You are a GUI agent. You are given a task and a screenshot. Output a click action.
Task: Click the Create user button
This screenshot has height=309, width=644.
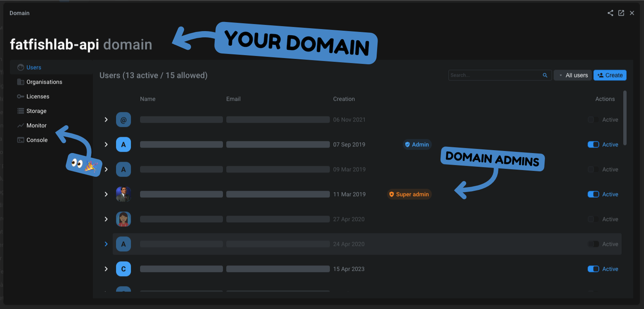610,75
